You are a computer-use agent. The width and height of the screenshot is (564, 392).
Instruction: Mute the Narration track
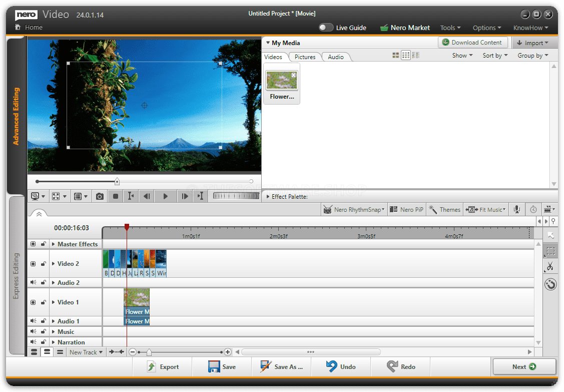pyautogui.click(x=33, y=342)
